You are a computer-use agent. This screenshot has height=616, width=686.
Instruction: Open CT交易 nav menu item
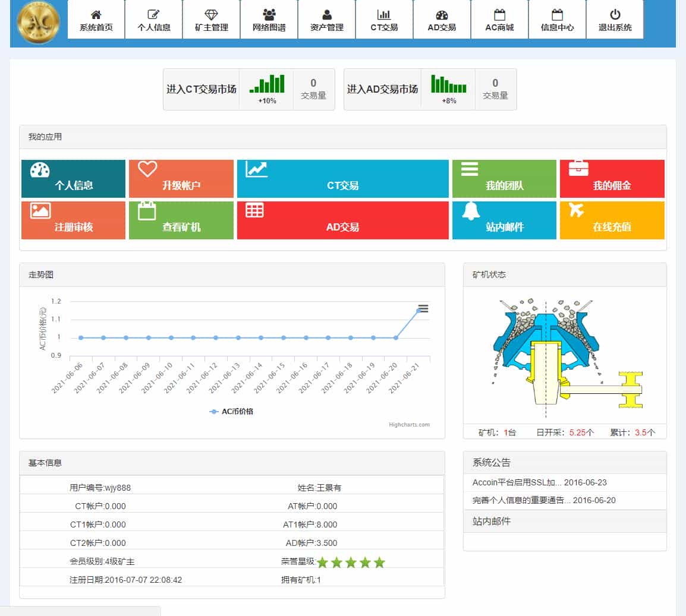[x=384, y=20]
